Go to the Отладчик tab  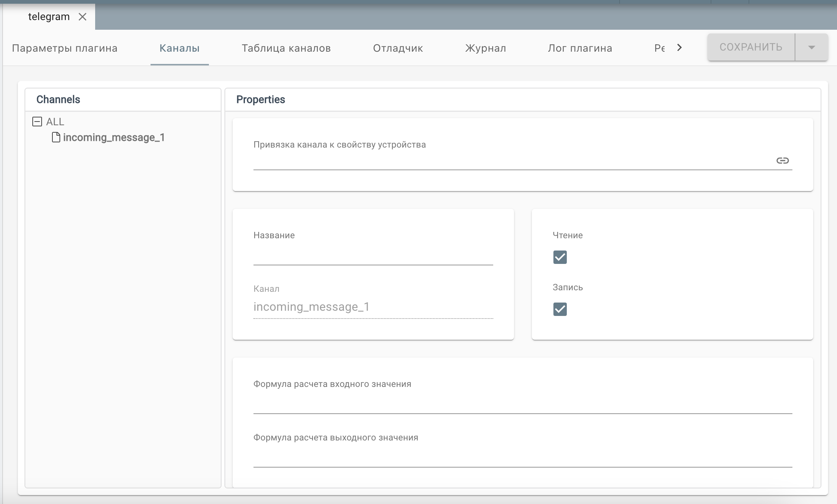tap(398, 48)
